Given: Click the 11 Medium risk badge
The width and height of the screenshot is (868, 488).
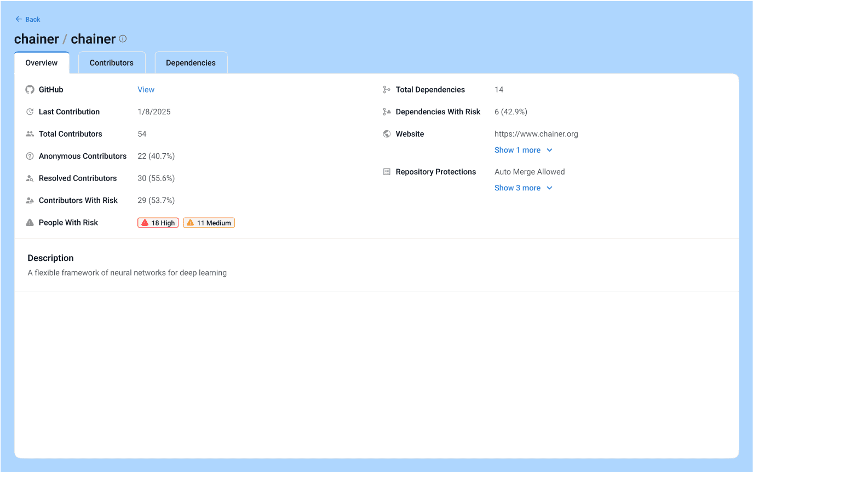Looking at the screenshot, I should click(x=209, y=223).
